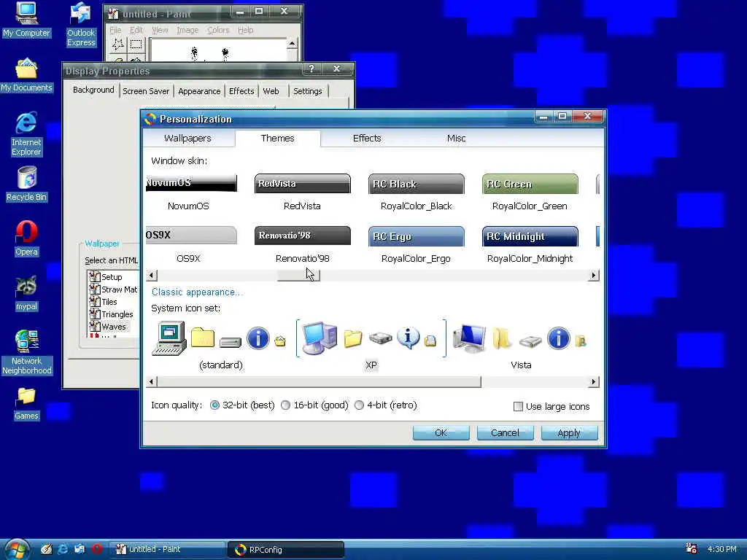
Task: Switch to the Wallpapers tab
Action: tap(187, 138)
